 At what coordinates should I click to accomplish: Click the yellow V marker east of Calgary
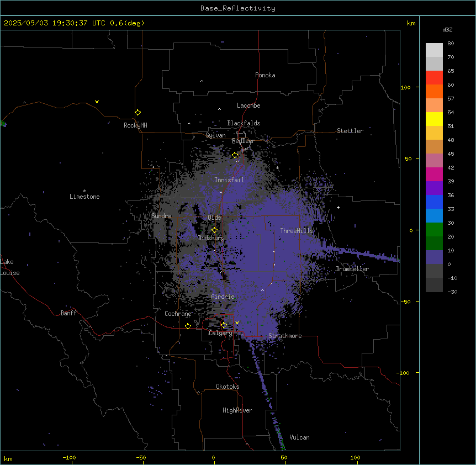pyautogui.click(x=237, y=323)
